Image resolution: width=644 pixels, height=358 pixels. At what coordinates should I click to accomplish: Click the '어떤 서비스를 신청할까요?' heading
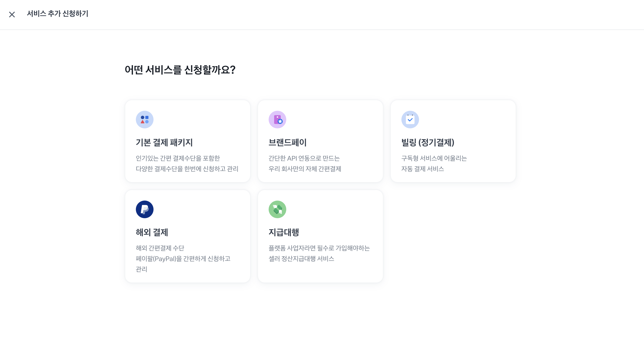(x=180, y=70)
